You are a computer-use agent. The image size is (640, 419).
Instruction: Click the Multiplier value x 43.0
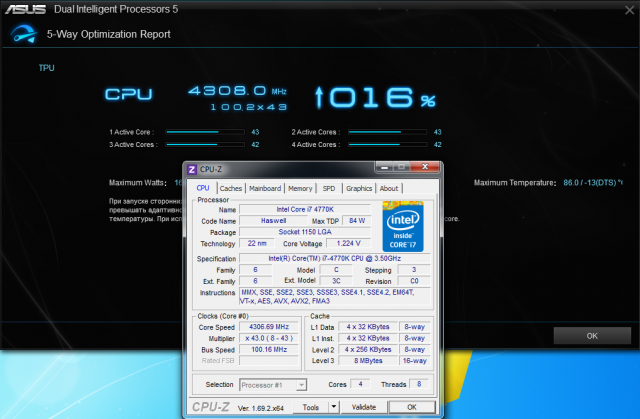(269, 338)
